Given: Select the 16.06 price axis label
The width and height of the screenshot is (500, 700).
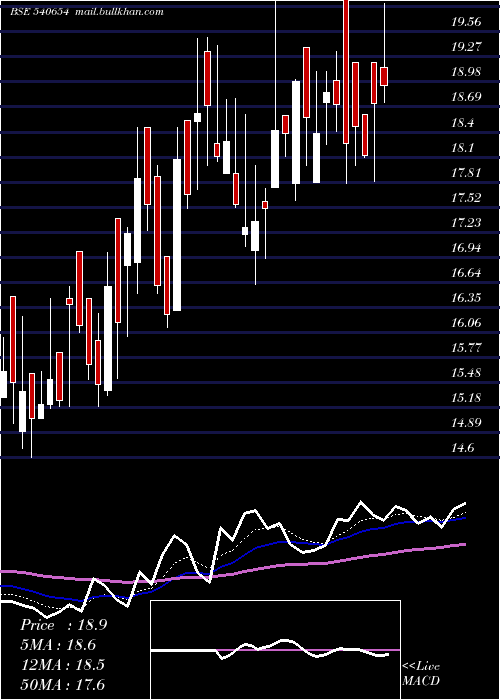Looking at the screenshot, I should click(466, 323).
